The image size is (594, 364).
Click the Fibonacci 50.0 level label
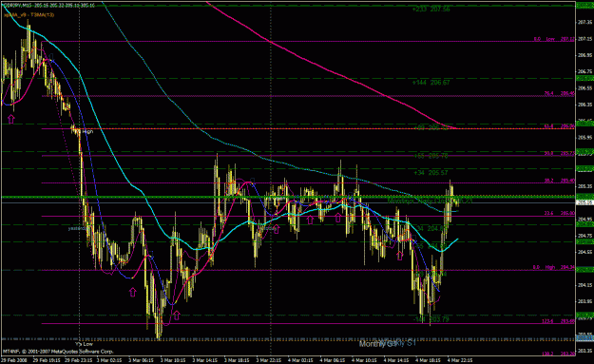pos(560,153)
